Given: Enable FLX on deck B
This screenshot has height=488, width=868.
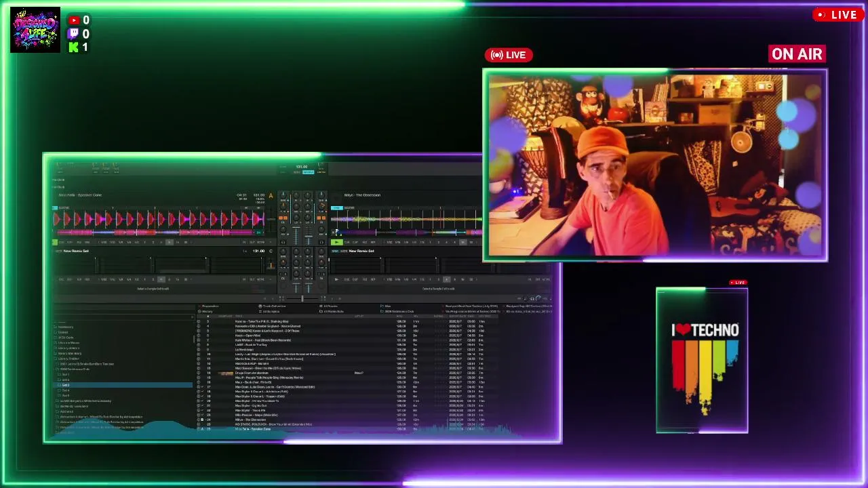Looking at the screenshot, I should point(363,242).
